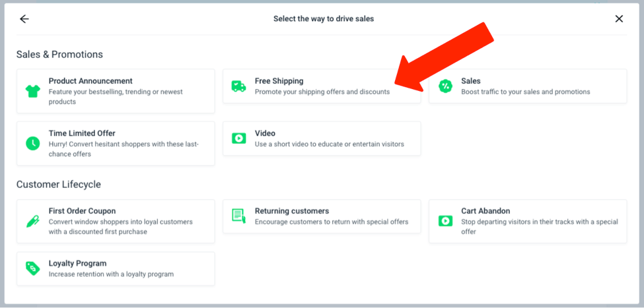The width and height of the screenshot is (644, 308).
Task: Click the Time Limited Offer clock icon
Action: point(32,143)
